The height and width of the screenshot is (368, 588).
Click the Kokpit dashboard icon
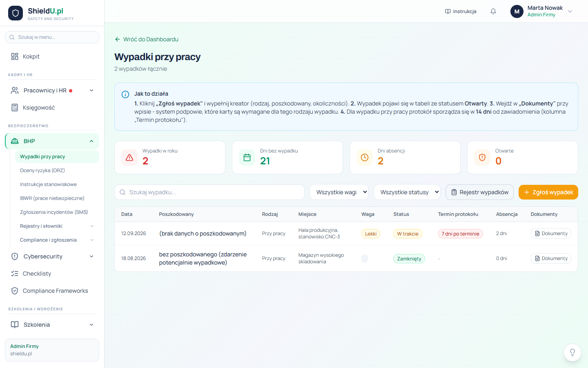(x=15, y=56)
